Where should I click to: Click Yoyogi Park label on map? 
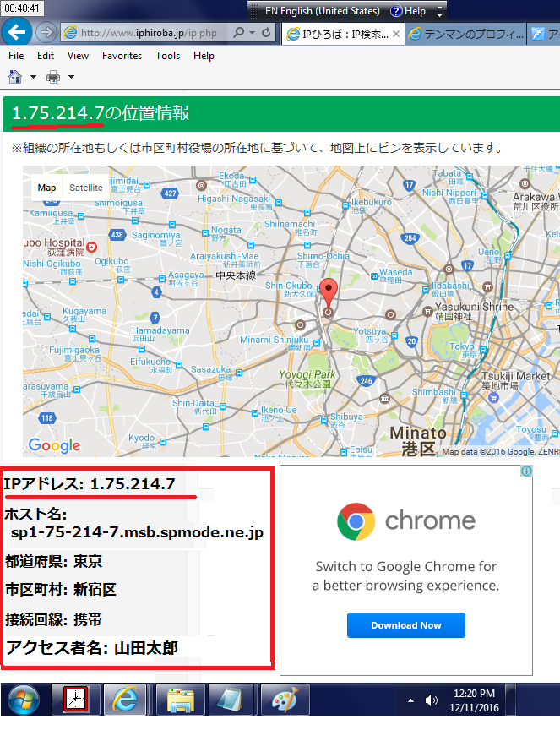307,379
